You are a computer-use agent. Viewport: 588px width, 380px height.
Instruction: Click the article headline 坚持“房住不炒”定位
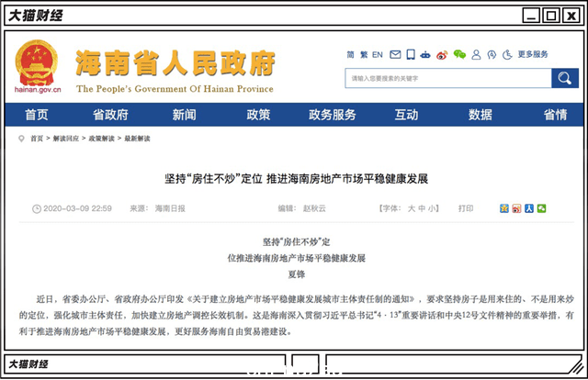point(213,179)
